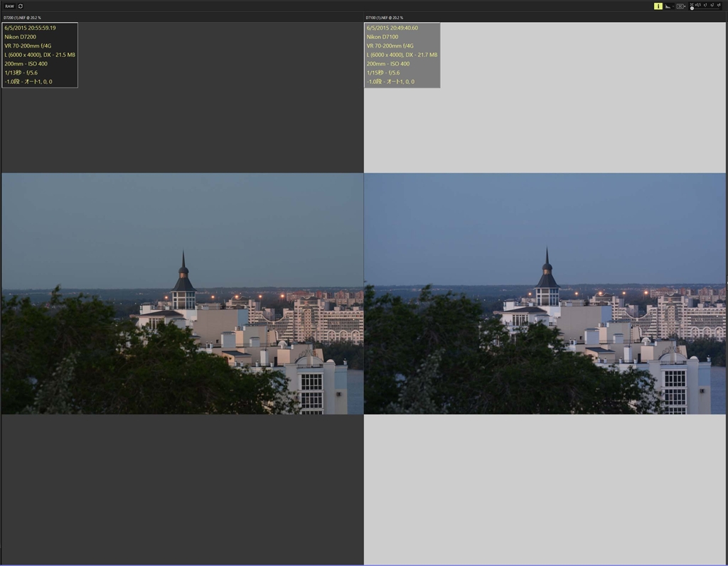Click left pane 'VR 70-200mm f/4G' lens text
The height and width of the screenshot is (566, 728).
[28, 46]
